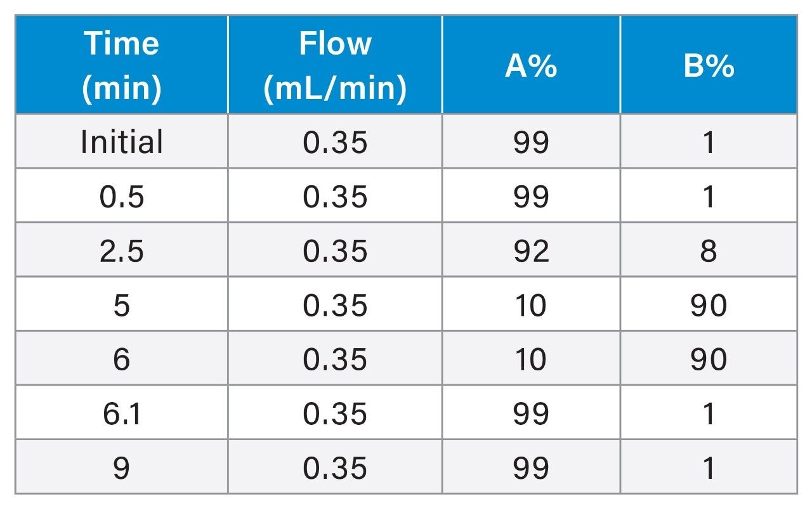Select the B% value 8
The width and height of the screenshot is (812, 508).
(709, 250)
